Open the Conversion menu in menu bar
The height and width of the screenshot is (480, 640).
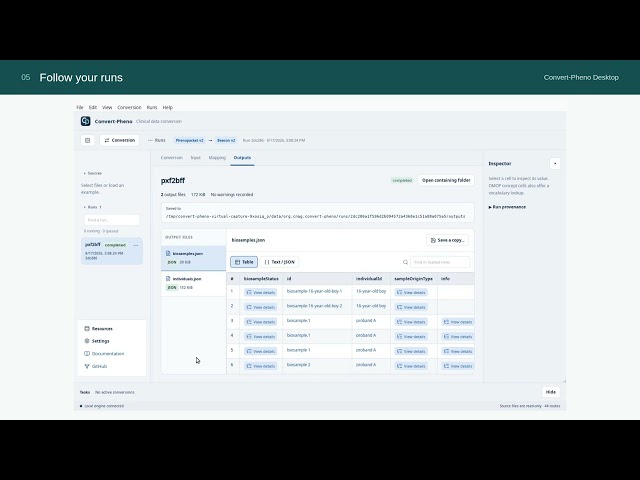(x=129, y=107)
